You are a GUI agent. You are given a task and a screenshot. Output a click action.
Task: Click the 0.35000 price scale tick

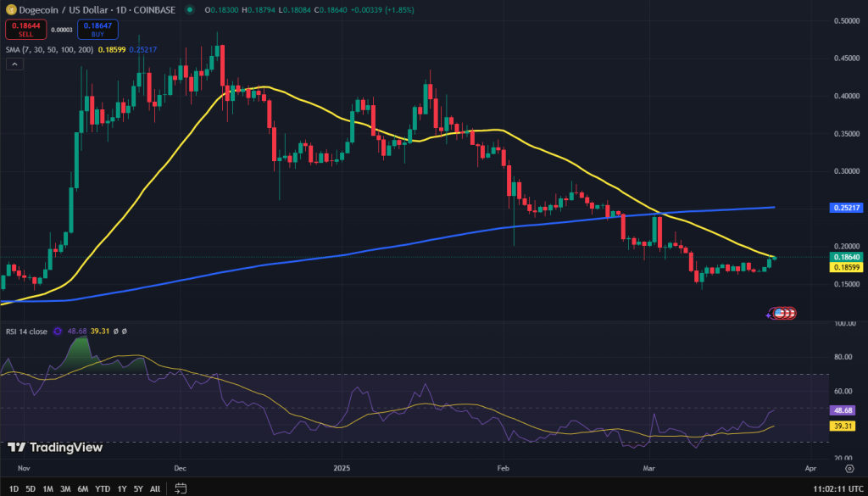coord(847,133)
